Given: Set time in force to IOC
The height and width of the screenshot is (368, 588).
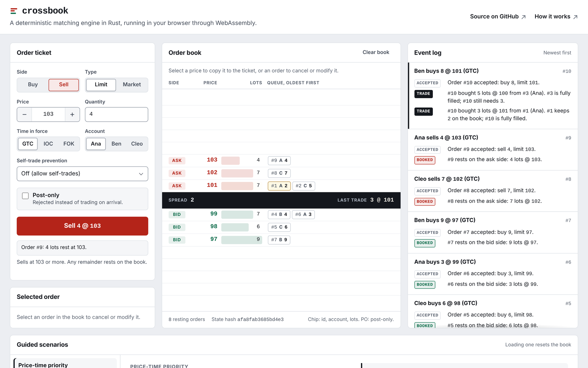Looking at the screenshot, I should point(48,144).
